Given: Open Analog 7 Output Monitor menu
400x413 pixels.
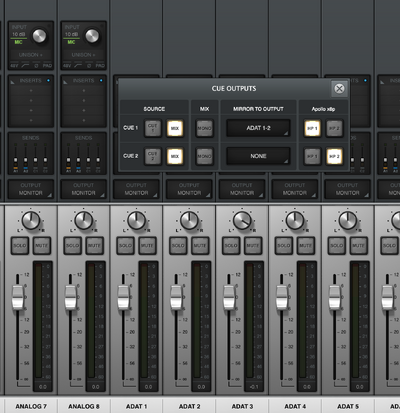Looking at the screenshot, I should (x=31, y=189).
